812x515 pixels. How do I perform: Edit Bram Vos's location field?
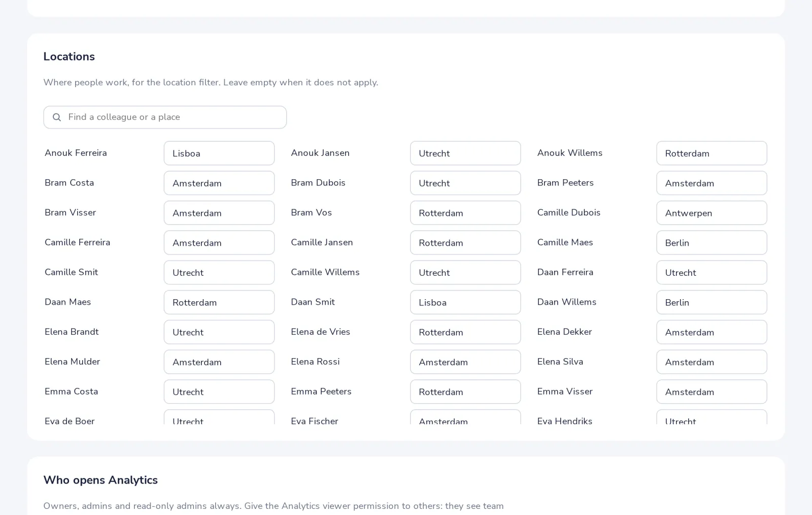click(465, 213)
